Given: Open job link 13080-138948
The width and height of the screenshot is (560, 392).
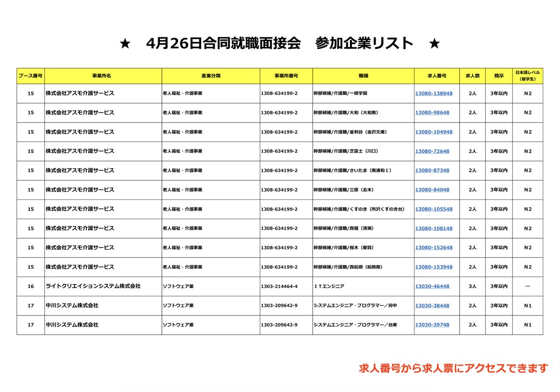Looking at the screenshot, I should click(x=434, y=93).
